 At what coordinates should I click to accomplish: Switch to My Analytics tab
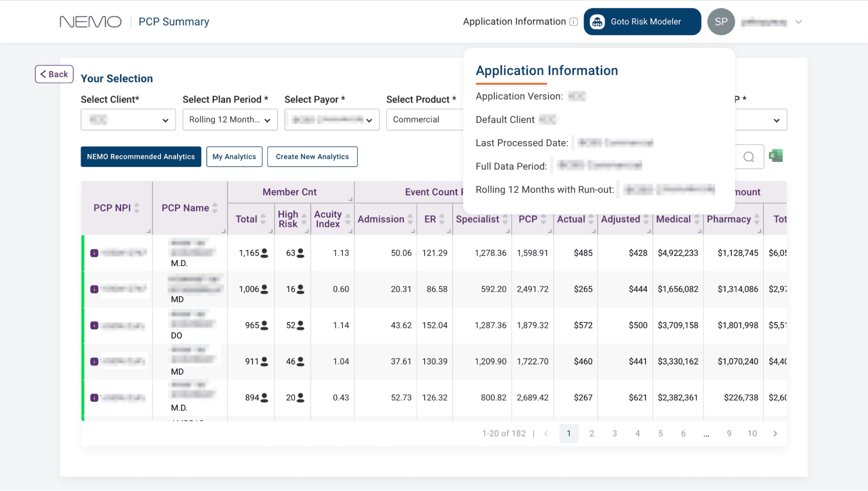coord(234,157)
